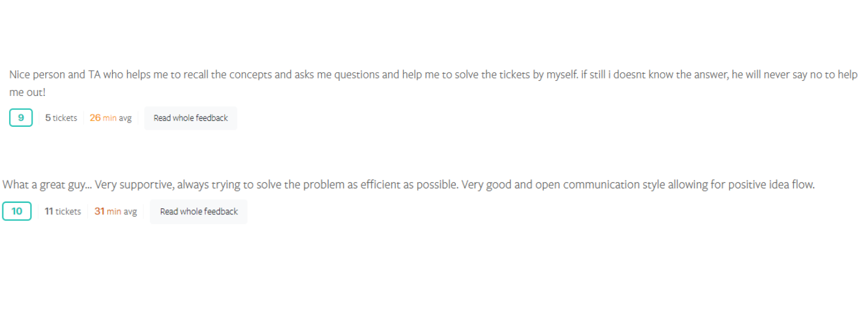Open the first Read whole feedback button

[190, 118]
